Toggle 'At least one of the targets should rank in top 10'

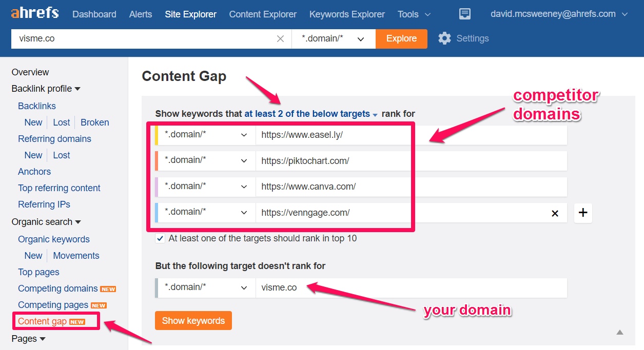pyautogui.click(x=160, y=238)
